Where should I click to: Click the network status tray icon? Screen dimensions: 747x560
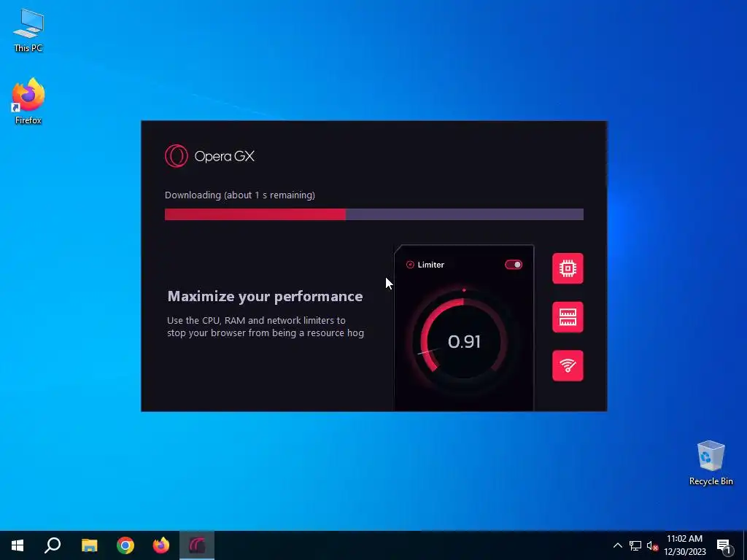635,545
